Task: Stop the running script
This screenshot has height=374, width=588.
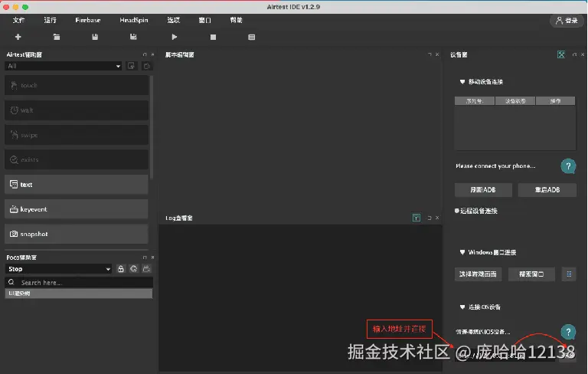Action: [213, 37]
